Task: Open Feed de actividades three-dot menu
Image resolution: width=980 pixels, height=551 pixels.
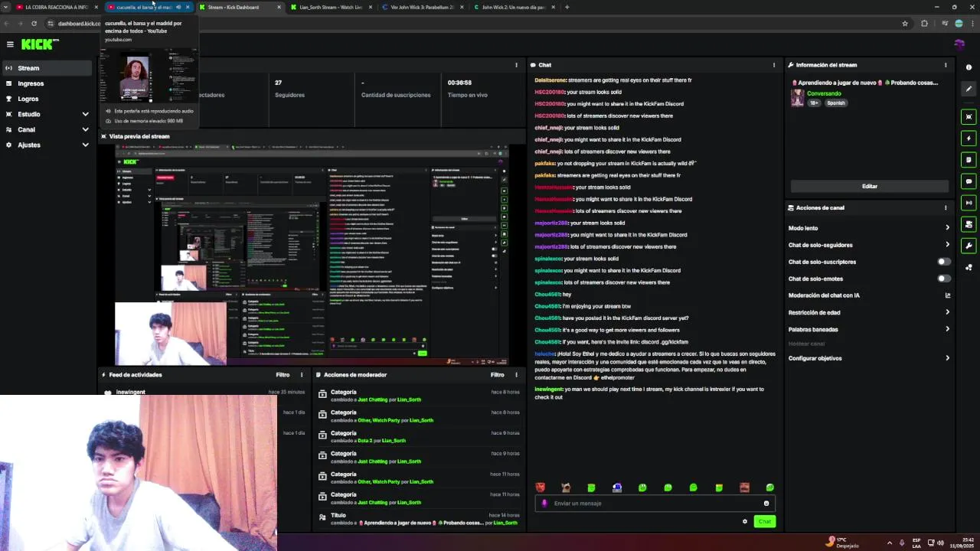Action: tap(302, 375)
